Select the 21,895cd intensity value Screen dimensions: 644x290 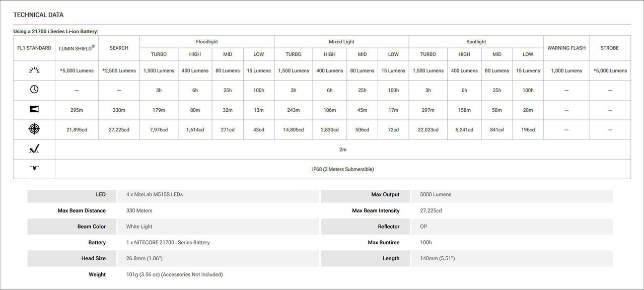tap(77, 130)
